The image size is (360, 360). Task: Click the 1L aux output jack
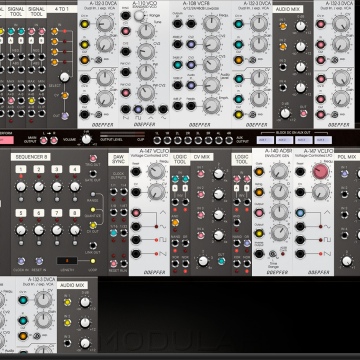click(x=157, y=140)
